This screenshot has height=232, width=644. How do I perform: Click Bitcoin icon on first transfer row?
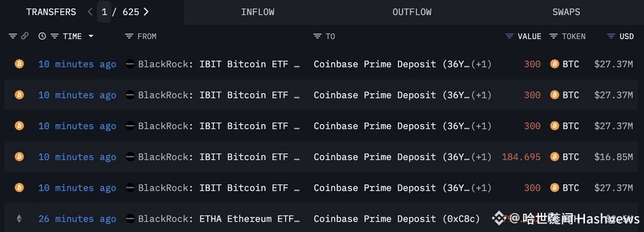pyautogui.click(x=19, y=64)
